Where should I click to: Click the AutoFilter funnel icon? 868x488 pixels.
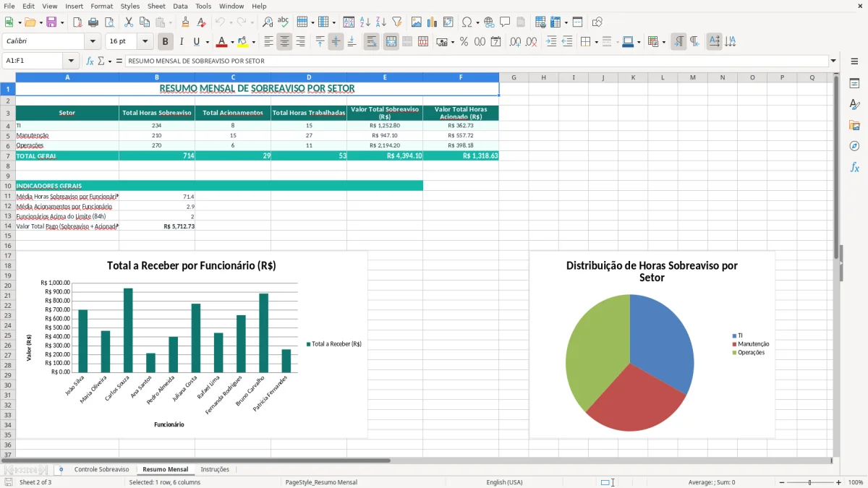(x=396, y=22)
